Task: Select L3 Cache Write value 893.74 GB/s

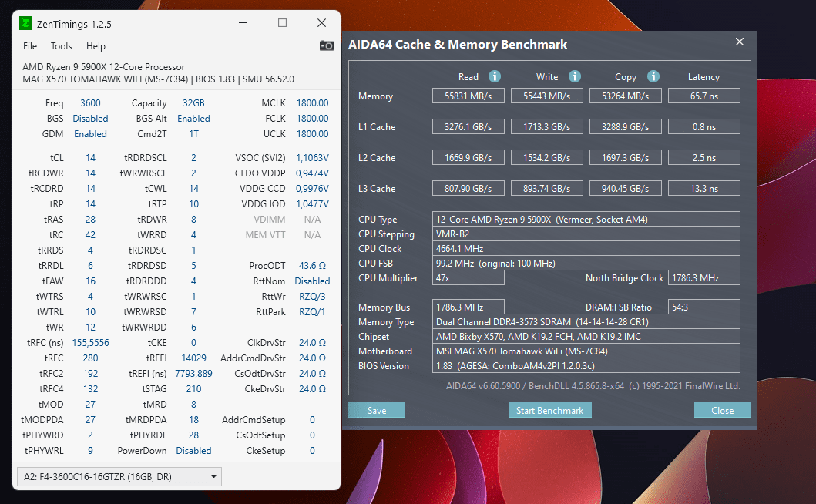Action: [547, 188]
